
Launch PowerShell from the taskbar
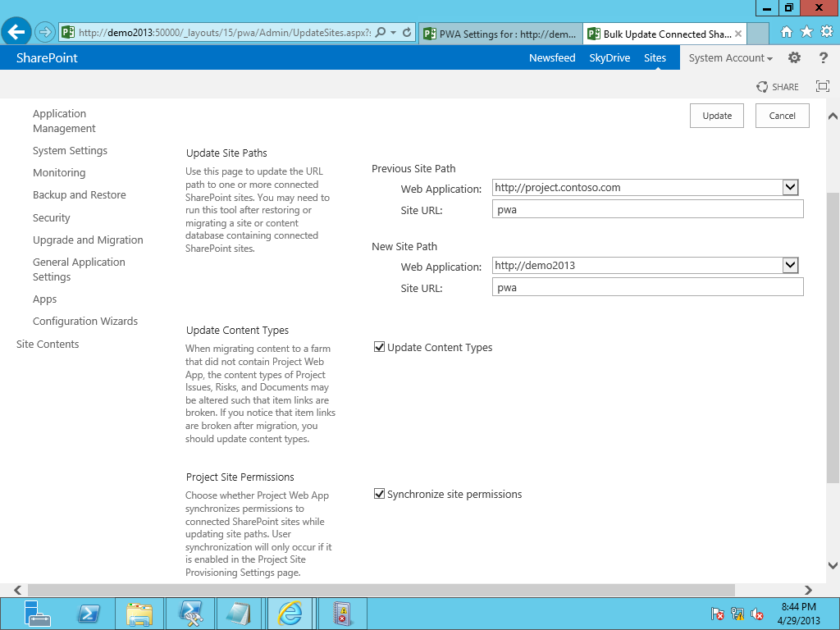pos(89,614)
